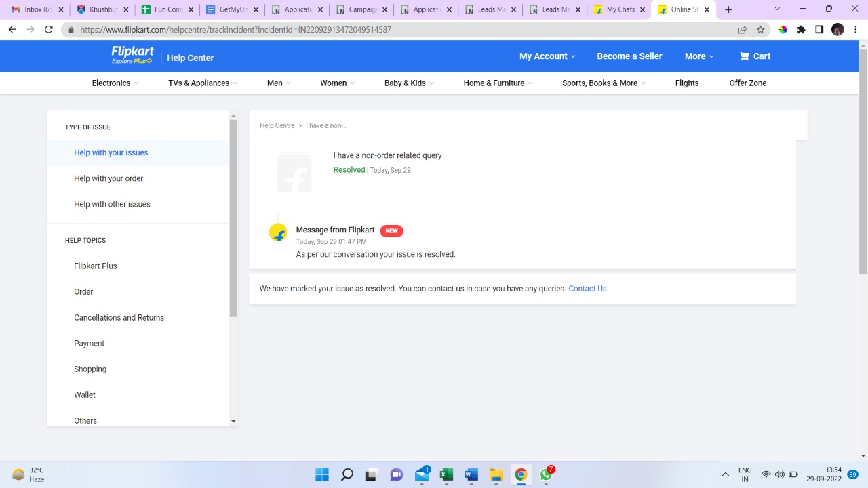
Task: Open the browser Extensions puzzle icon
Action: point(801,30)
